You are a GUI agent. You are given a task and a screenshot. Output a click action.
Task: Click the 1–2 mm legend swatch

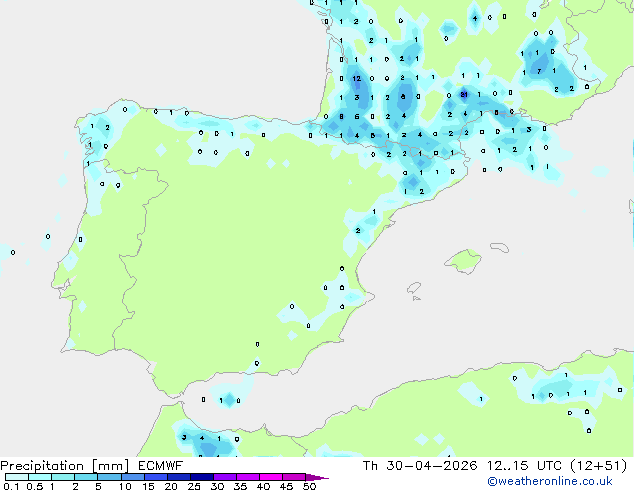pyautogui.click(x=63, y=477)
